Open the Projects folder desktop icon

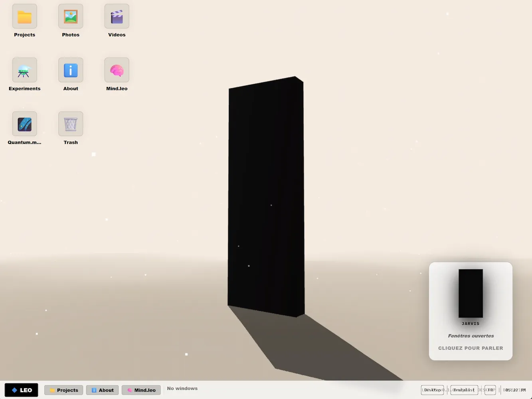pyautogui.click(x=25, y=17)
